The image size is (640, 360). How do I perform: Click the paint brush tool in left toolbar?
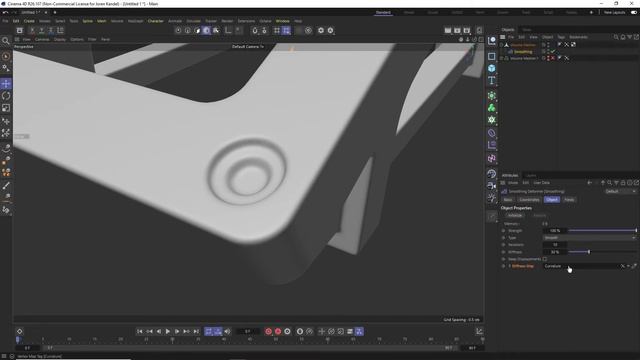click(6, 186)
